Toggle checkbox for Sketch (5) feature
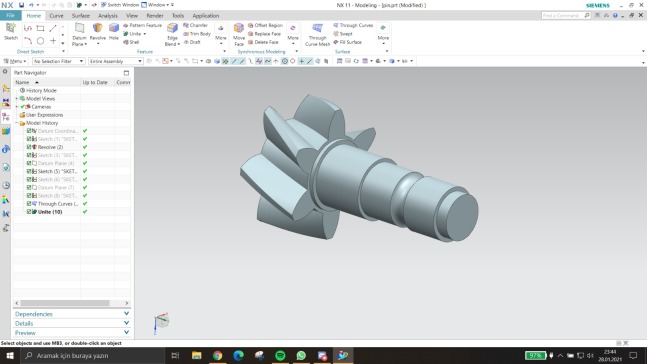647x364 pixels. tap(29, 171)
